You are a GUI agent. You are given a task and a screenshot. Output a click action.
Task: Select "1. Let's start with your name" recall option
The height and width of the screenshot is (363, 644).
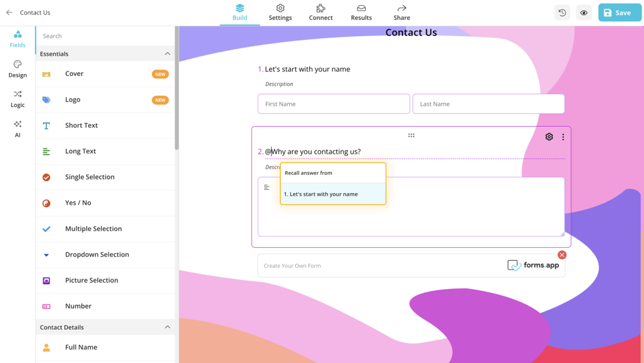(x=332, y=194)
